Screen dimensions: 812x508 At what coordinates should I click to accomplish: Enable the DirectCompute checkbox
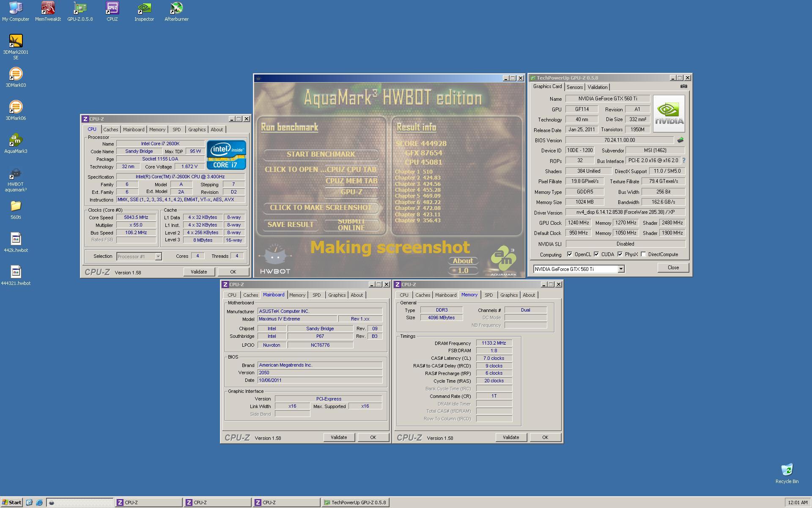[x=643, y=254]
